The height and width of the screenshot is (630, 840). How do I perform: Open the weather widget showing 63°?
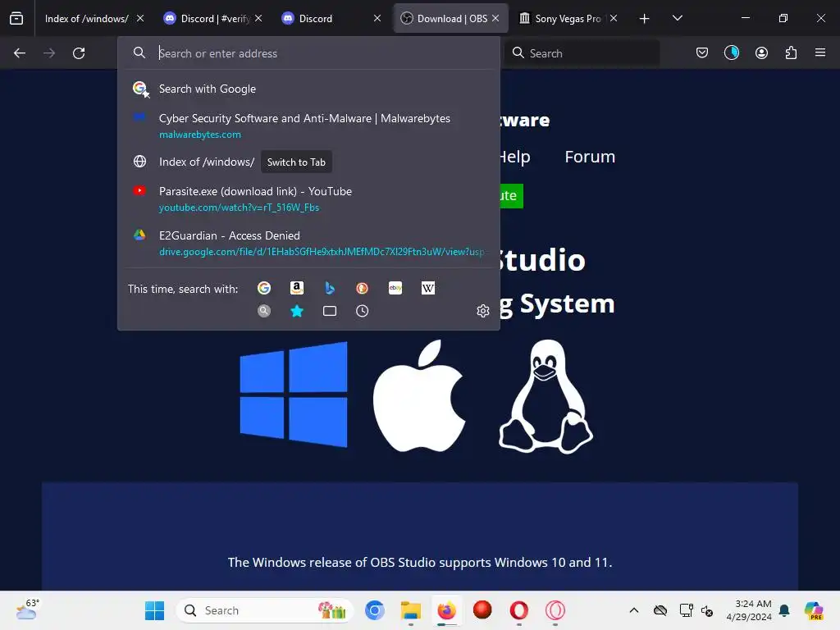(28, 610)
